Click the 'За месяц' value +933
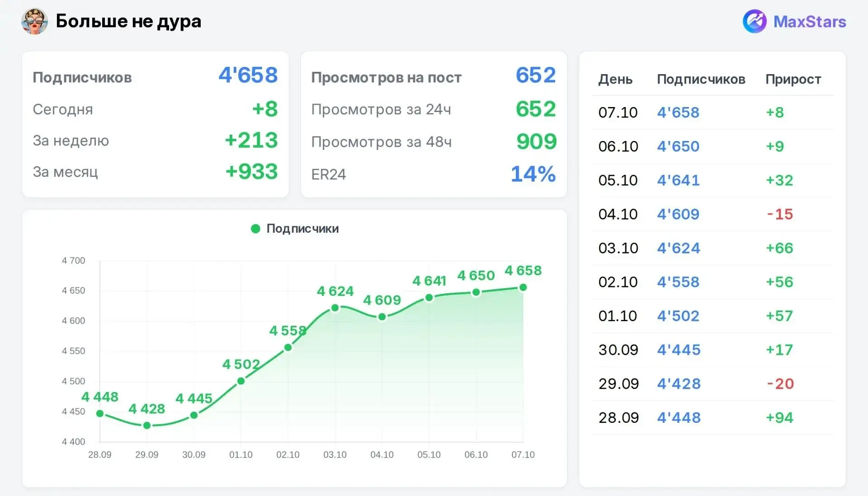This screenshot has height=496, width=868. (x=251, y=172)
